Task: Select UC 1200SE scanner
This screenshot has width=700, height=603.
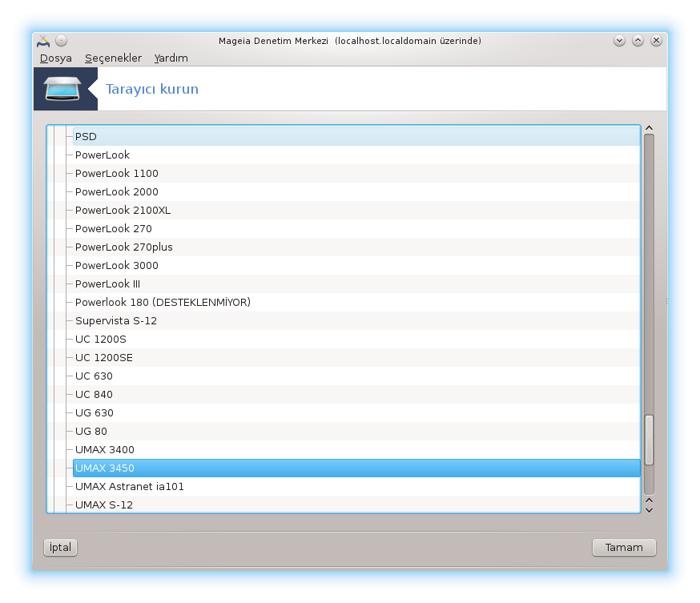Action: tap(356, 357)
